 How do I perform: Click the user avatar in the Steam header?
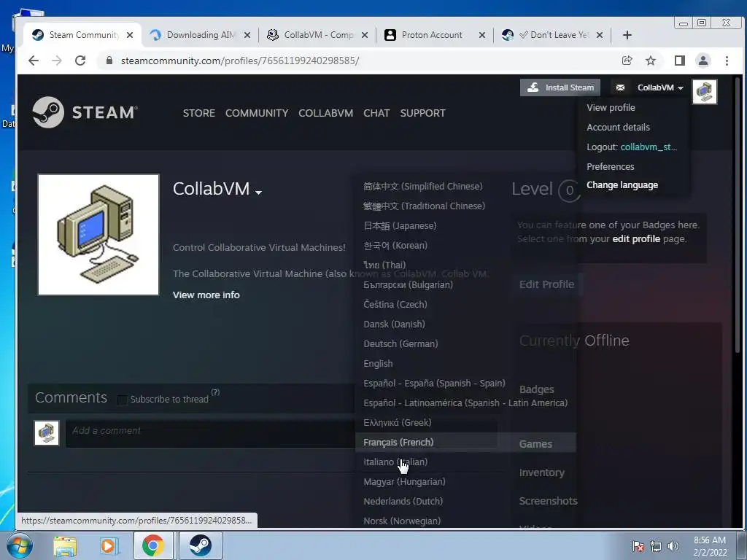tap(705, 91)
